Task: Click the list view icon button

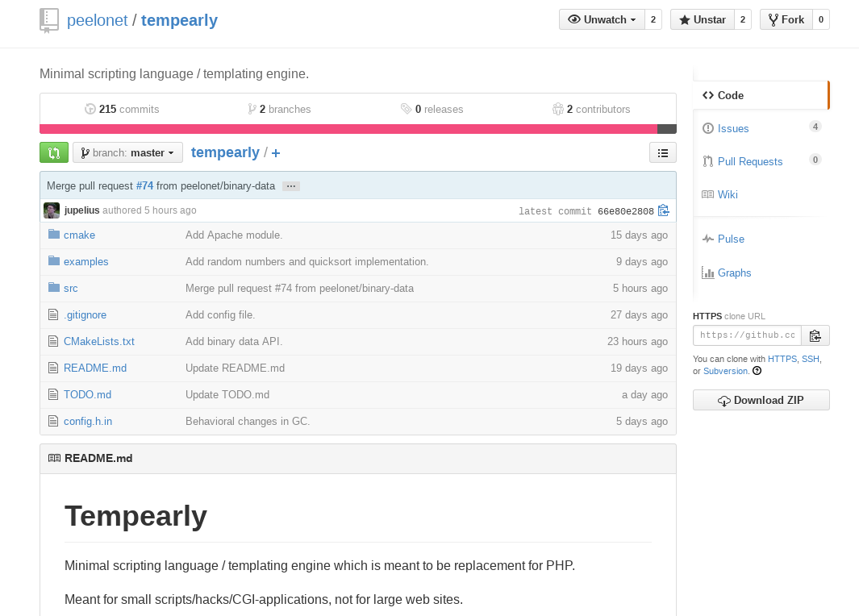Action: (x=662, y=152)
